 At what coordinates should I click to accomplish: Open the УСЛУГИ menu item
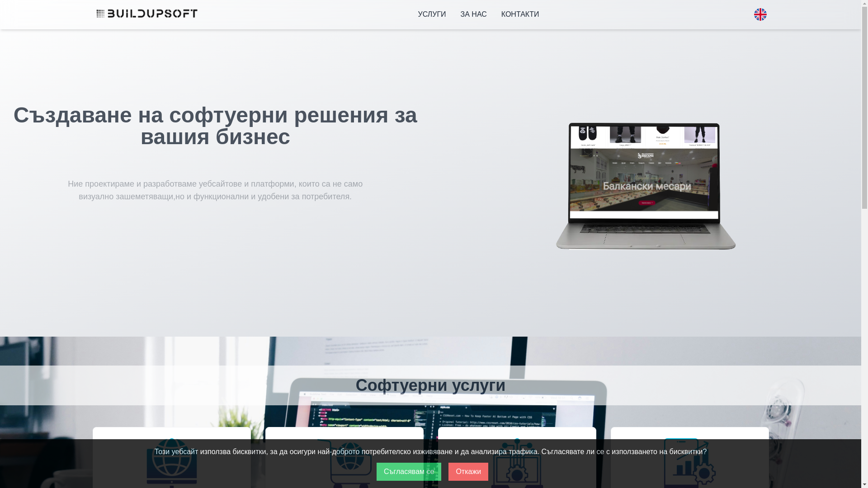pyautogui.click(x=432, y=14)
